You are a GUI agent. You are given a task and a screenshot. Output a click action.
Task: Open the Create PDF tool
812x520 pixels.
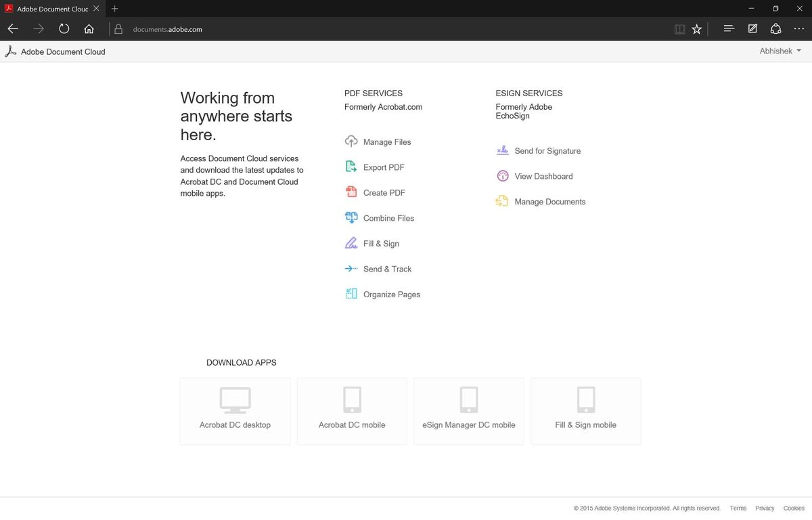pyautogui.click(x=384, y=192)
